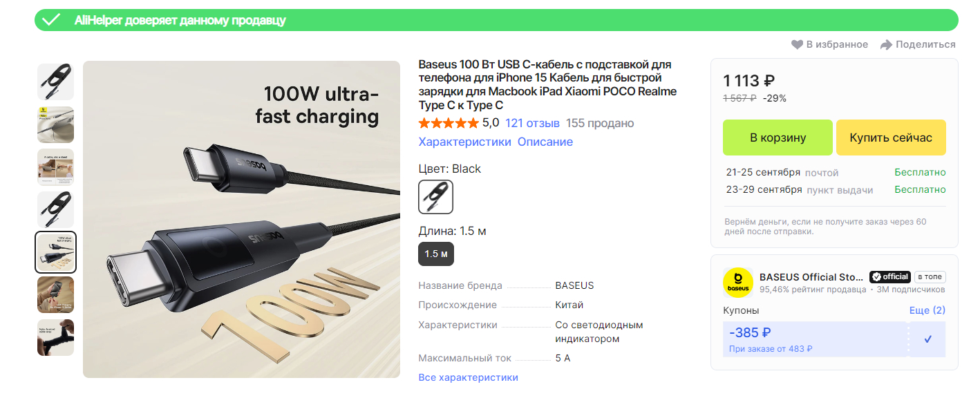The width and height of the screenshot is (980, 407).
Task: Open the Характеристики tab
Action: pos(465,142)
